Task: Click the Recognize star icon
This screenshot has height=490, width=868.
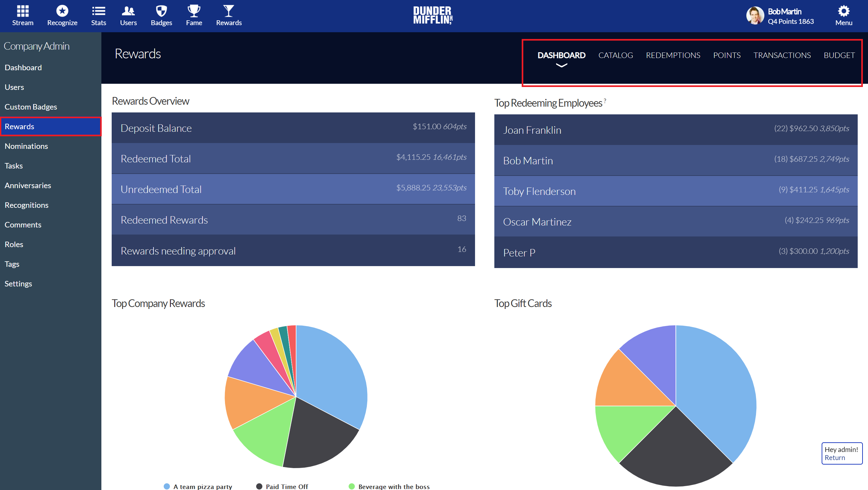Action: (62, 11)
